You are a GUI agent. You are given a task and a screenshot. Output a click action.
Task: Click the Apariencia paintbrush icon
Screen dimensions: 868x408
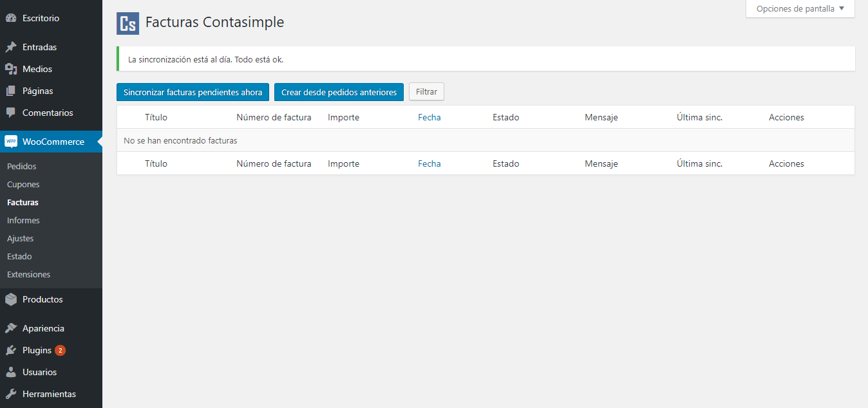[11, 328]
